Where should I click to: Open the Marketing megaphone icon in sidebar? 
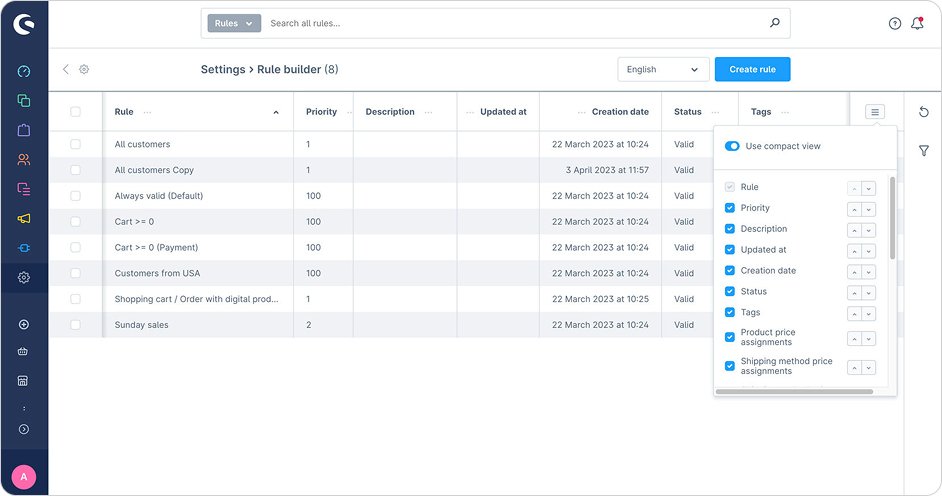24,218
